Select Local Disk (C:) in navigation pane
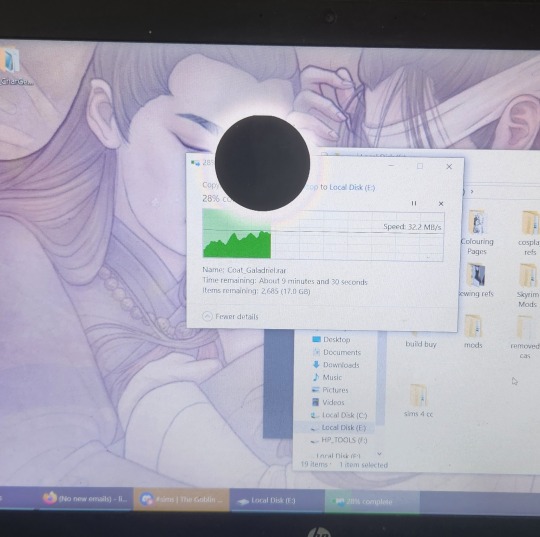Screen dimensions: 540x537 [x=339, y=415]
